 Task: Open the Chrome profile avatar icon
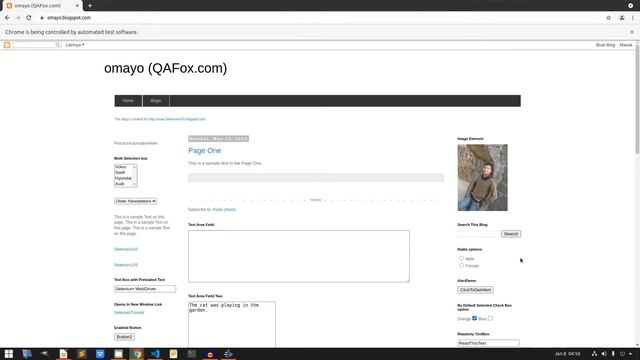pyautogui.click(x=622, y=18)
